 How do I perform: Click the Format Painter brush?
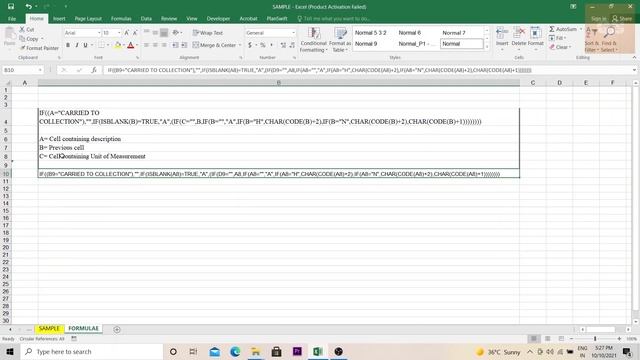[22, 48]
